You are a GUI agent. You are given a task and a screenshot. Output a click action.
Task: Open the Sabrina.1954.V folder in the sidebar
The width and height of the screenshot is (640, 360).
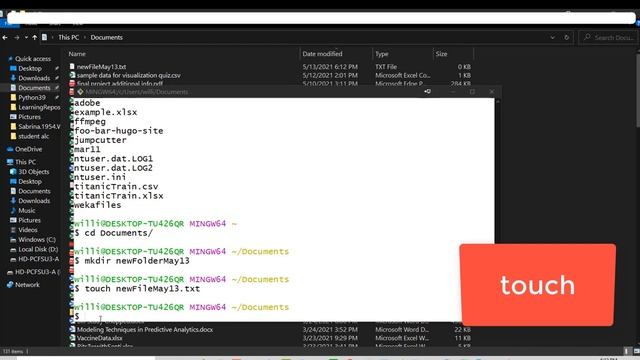click(x=39, y=127)
